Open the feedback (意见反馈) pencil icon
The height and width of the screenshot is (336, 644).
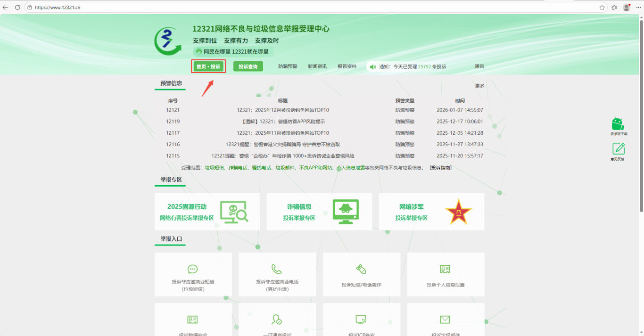click(618, 149)
